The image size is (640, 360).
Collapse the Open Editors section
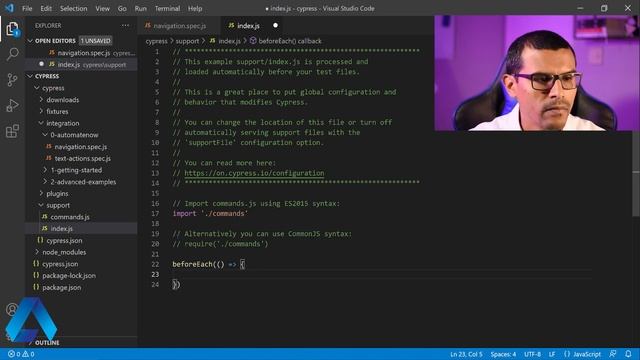pos(30,41)
